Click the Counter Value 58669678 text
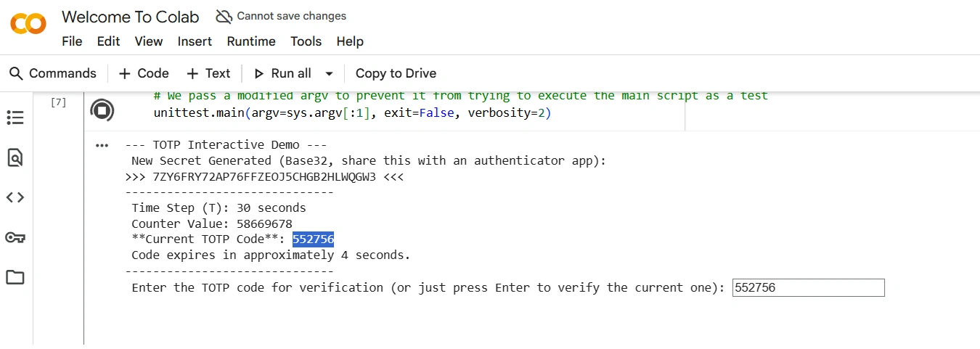The image size is (980, 349). coord(212,223)
